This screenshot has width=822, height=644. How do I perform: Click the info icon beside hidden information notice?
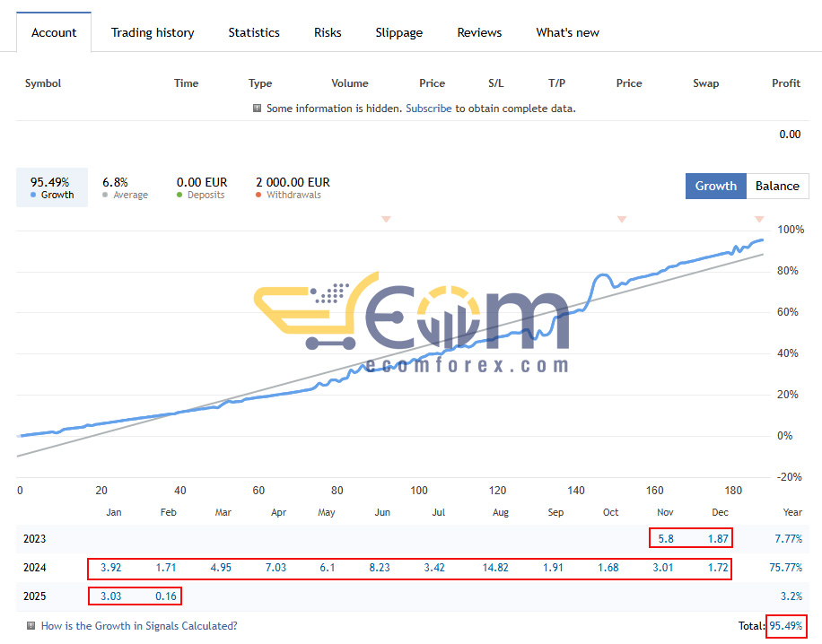[257, 109]
